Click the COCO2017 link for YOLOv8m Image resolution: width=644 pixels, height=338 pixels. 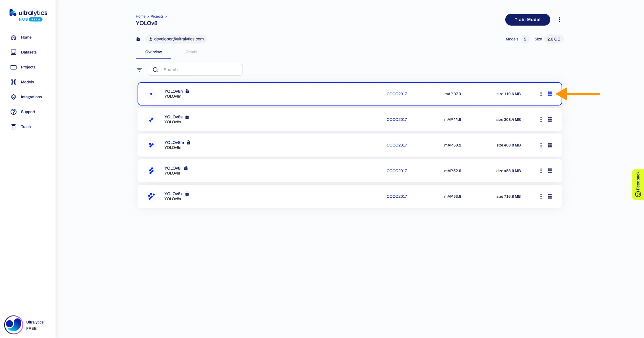point(396,145)
